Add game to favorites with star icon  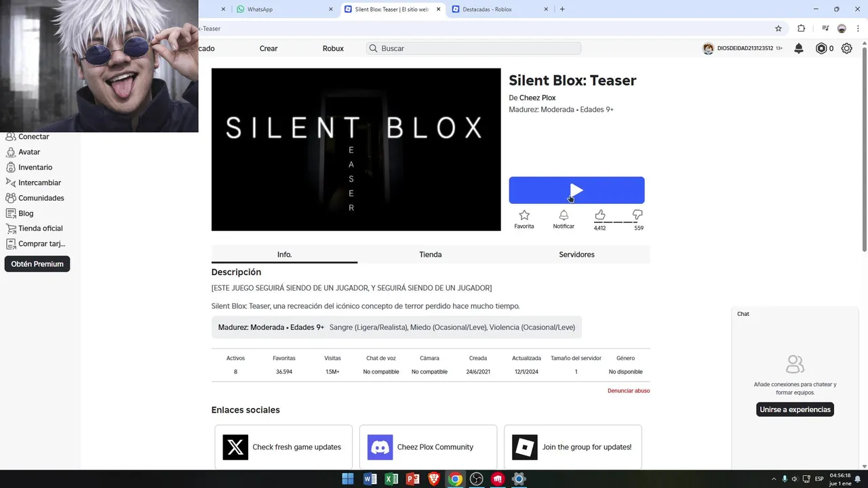(524, 215)
